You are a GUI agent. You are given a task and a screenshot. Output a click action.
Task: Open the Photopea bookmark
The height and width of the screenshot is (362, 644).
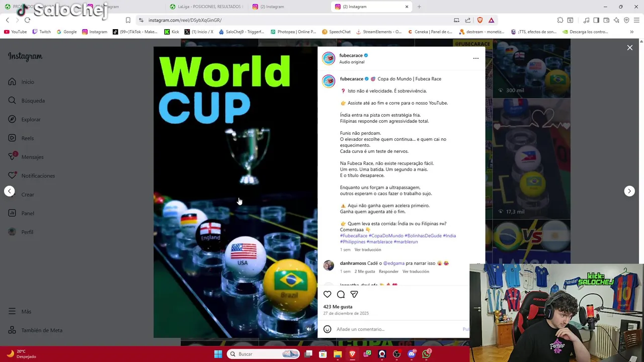tap(293, 32)
